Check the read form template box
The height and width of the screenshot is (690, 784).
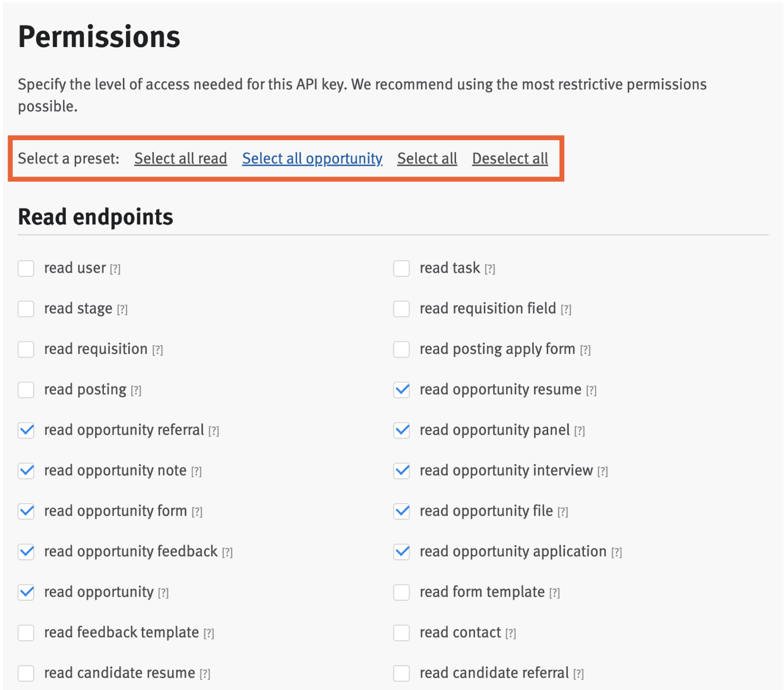pos(401,592)
